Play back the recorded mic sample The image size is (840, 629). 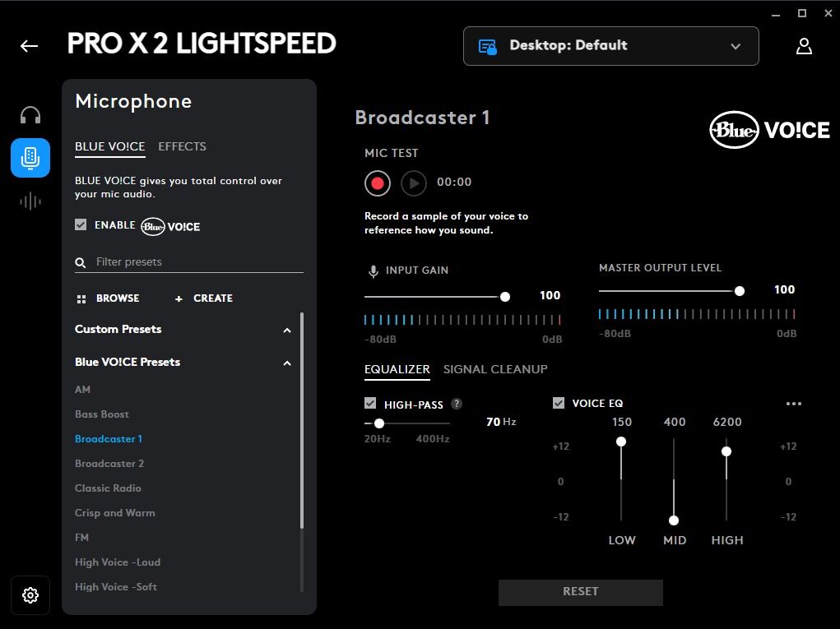point(414,183)
